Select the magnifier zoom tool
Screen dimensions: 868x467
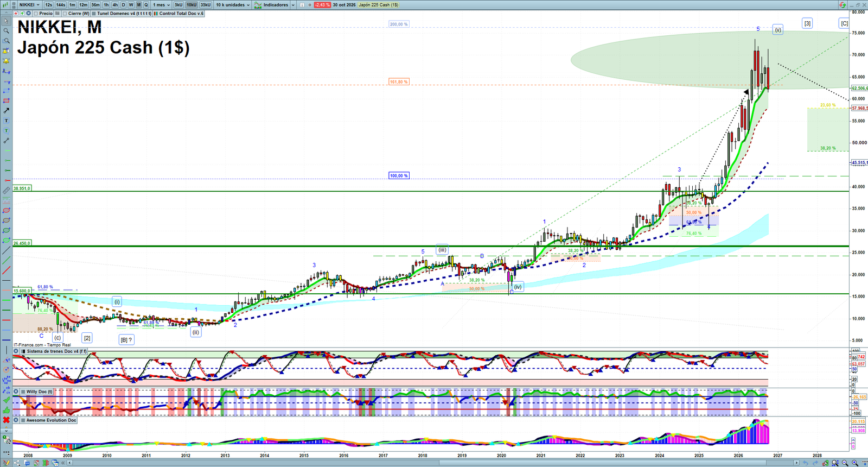pyautogui.click(x=7, y=31)
